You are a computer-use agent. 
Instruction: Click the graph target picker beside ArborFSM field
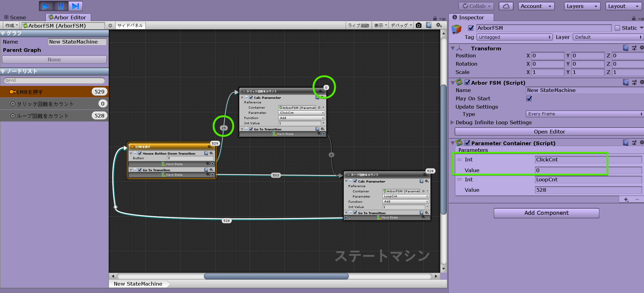[110, 25]
